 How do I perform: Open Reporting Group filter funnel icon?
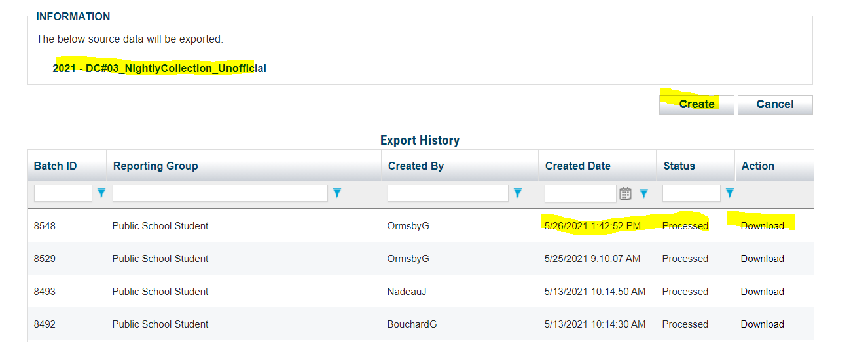pyautogui.click(x=337, y=193)
